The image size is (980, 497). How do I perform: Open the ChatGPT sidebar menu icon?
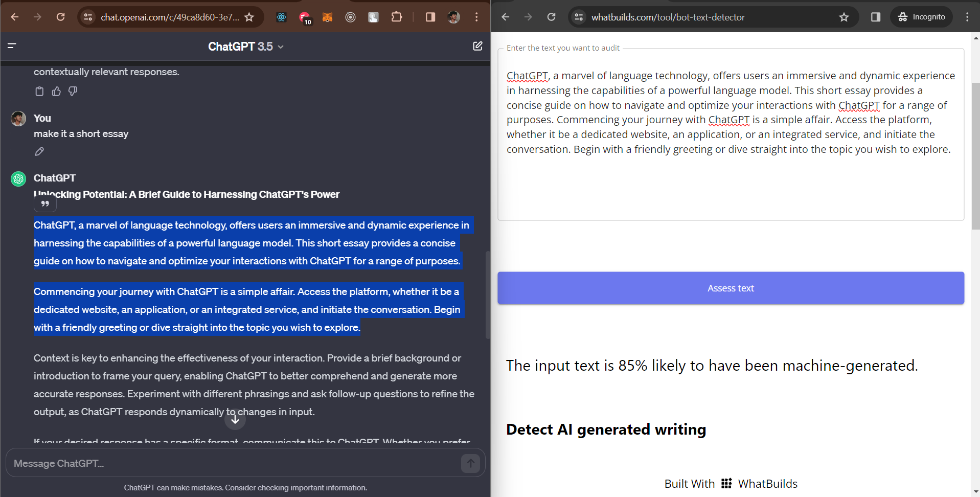pyautogui.click(x=12, y=46)
